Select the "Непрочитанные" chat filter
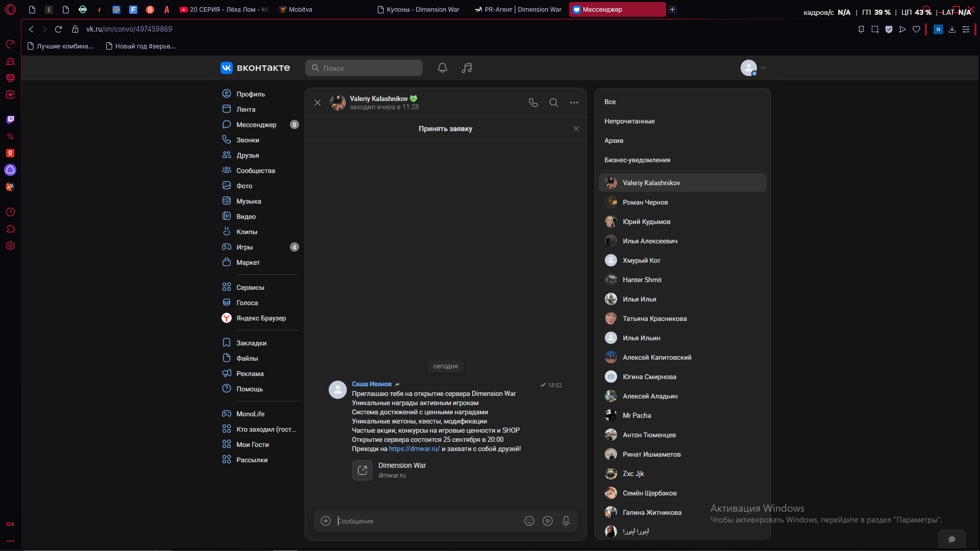 (x=629, y=121)
